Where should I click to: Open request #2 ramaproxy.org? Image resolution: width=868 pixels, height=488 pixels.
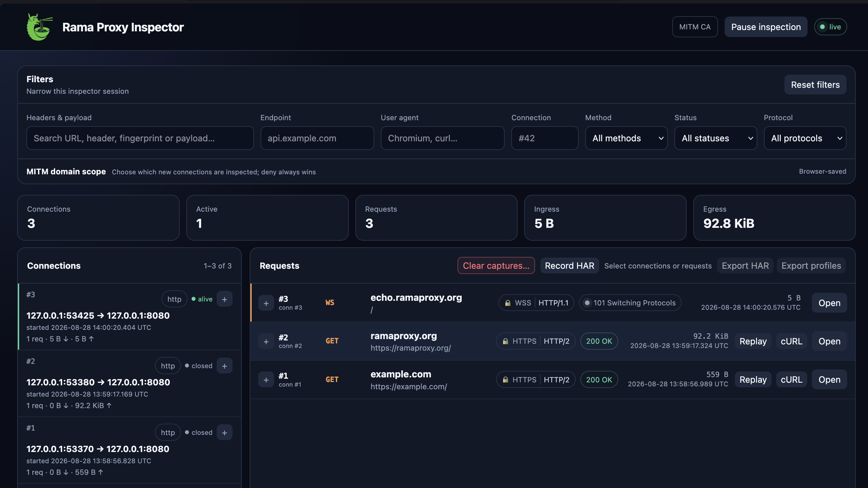(829, 341)
